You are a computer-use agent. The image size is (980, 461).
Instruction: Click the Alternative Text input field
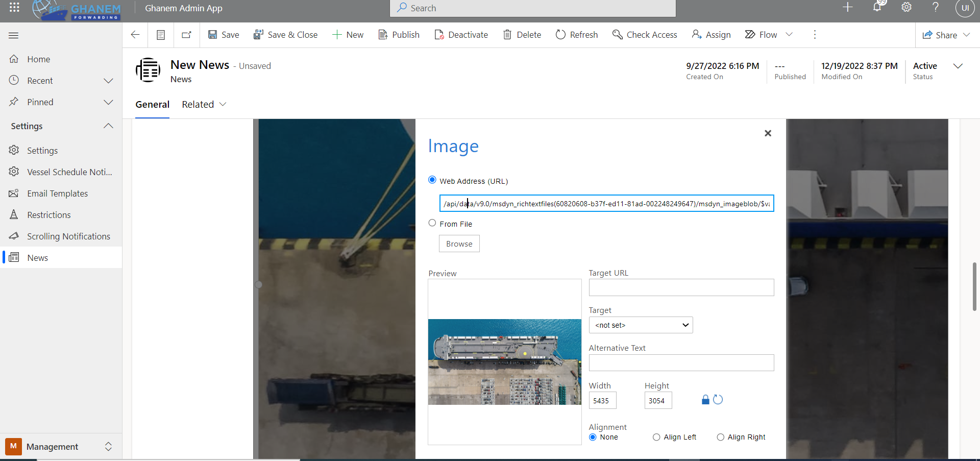(681, 363)
